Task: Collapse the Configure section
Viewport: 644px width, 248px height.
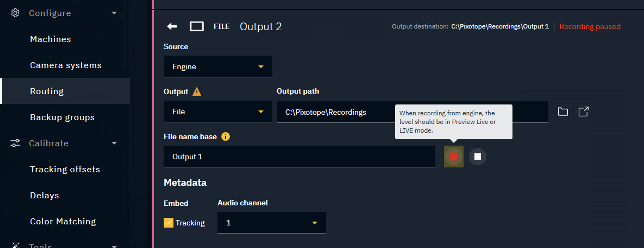Action: (x=114, y=13)
